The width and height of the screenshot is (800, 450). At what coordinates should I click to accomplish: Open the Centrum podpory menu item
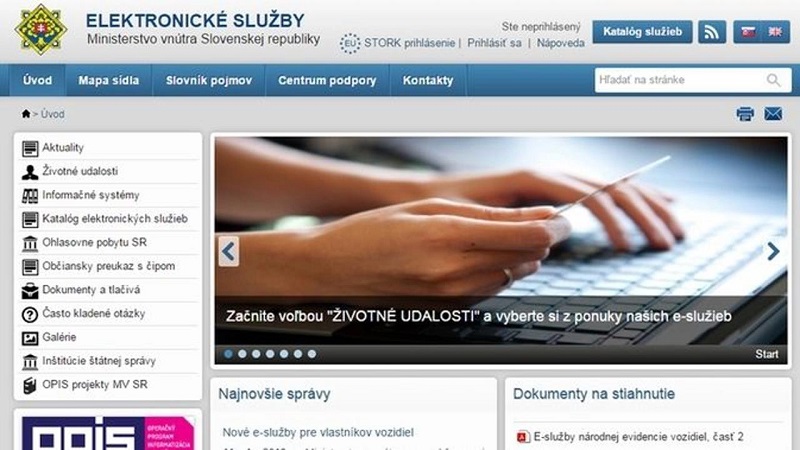coord(327,80)
